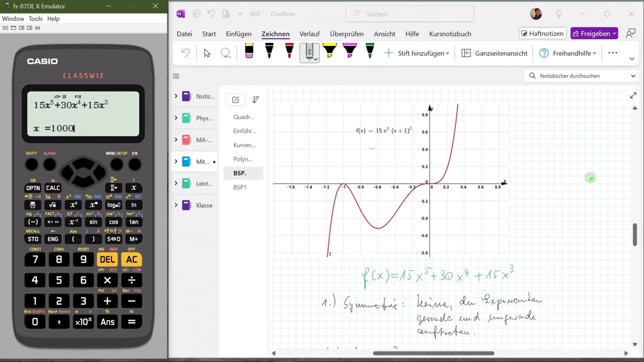Open the ribbon's more options (three dots)

click(612, 53)
